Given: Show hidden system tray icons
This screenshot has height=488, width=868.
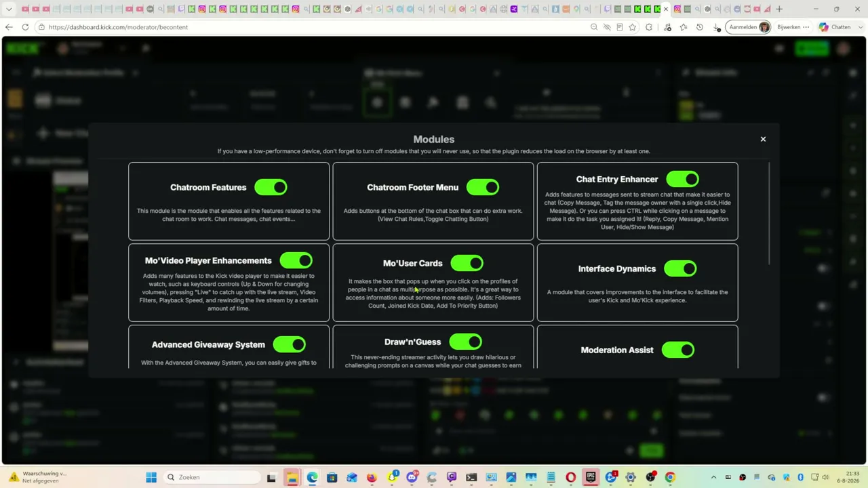Looking at the screenshot, I should tap(713, 477).
